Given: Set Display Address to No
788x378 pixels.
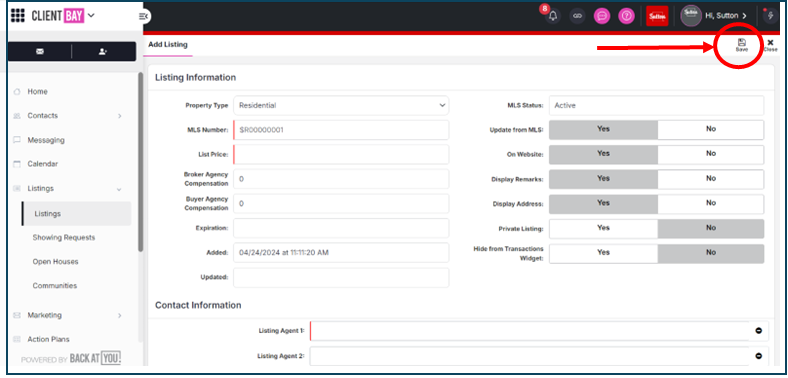Looking at the screenshot, I should (711, 203).
